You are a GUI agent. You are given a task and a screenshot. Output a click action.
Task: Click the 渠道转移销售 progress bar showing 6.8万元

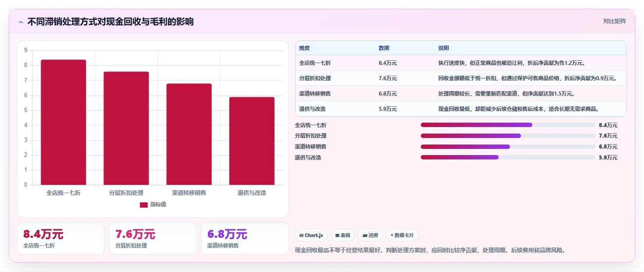coord(508,146)
